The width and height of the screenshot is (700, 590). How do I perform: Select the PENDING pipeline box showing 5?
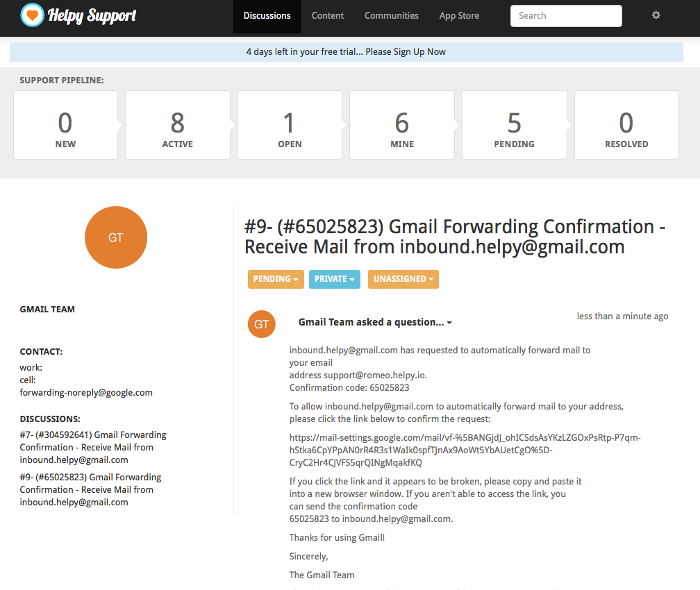pyautogui.click(x=515, y=125)
